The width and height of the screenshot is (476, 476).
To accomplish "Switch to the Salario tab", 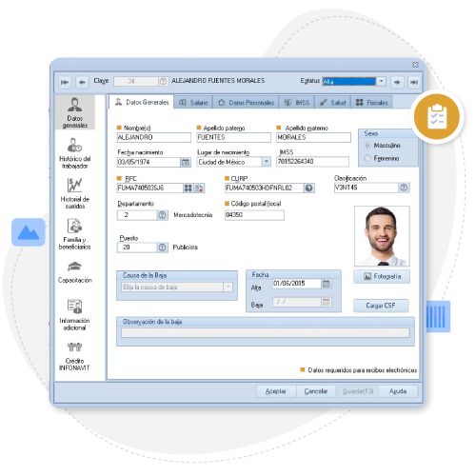I will 193,103.
